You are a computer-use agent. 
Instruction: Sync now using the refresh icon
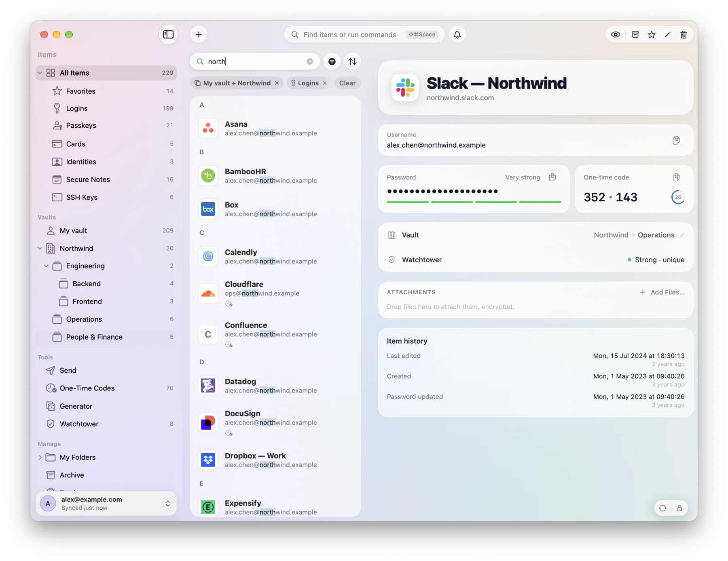(x=662, y=508)
